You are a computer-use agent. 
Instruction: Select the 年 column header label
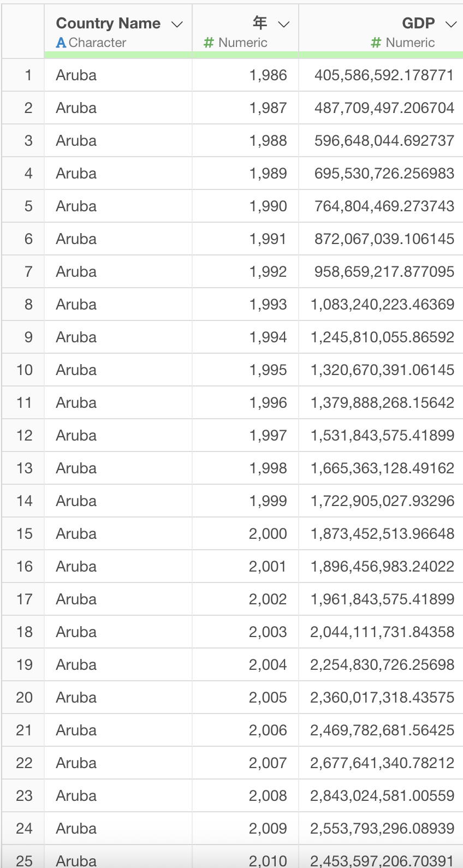click(260, 23)
